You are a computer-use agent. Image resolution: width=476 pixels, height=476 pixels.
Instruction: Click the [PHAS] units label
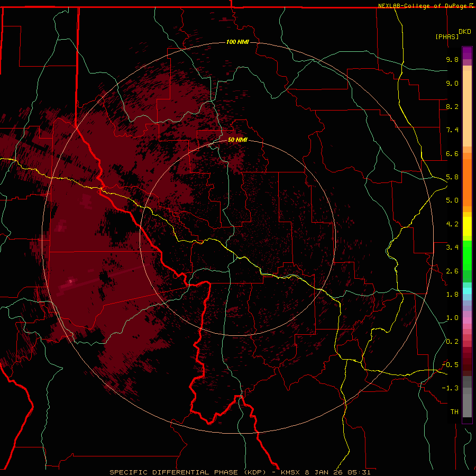click(x=447, y=36)
